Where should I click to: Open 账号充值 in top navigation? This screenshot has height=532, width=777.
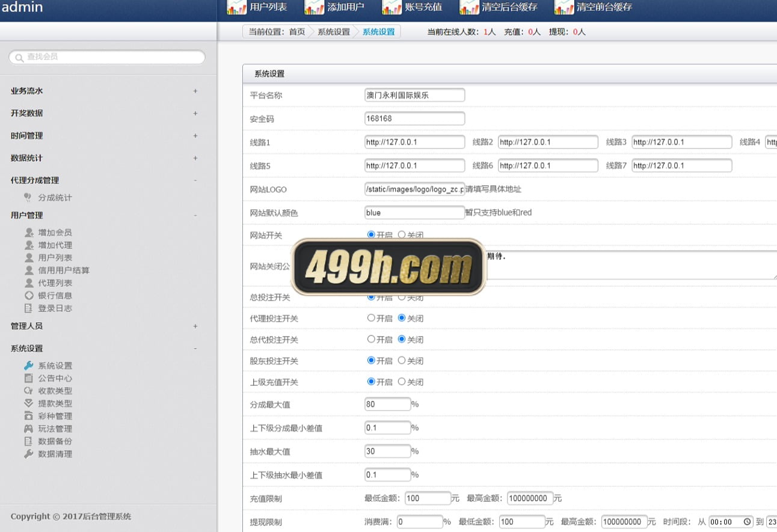click(423, 7)
